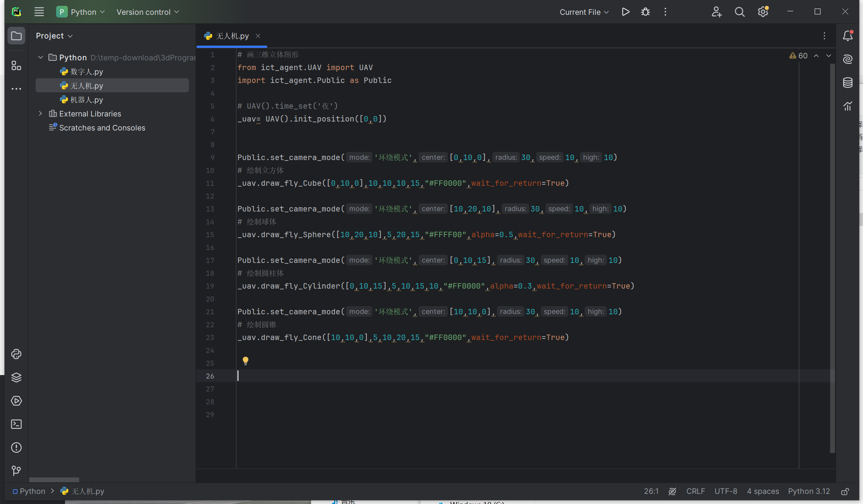
Task: Open the Git version control tool window
Action: coord(16,471)
